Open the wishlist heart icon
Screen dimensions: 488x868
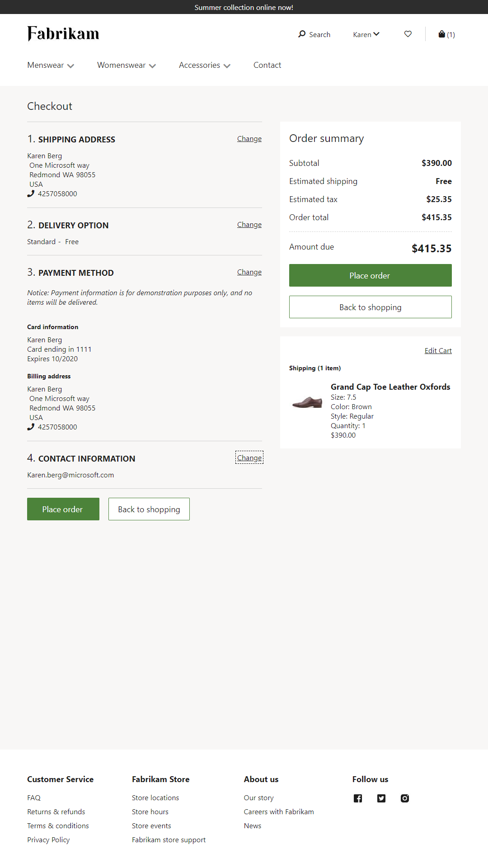(x=408, y=34)
